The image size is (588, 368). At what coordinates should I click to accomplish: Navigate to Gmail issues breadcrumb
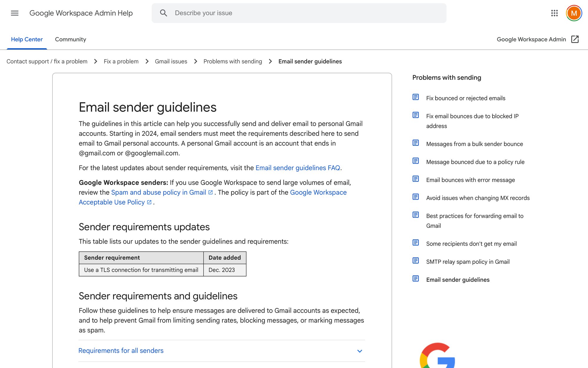[171, 61]
